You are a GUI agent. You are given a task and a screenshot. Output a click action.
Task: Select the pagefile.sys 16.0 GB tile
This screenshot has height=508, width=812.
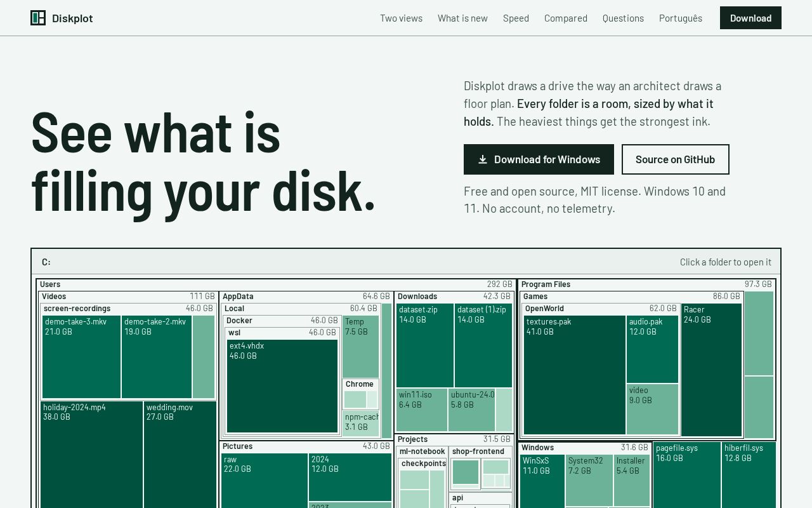point(687,475)
